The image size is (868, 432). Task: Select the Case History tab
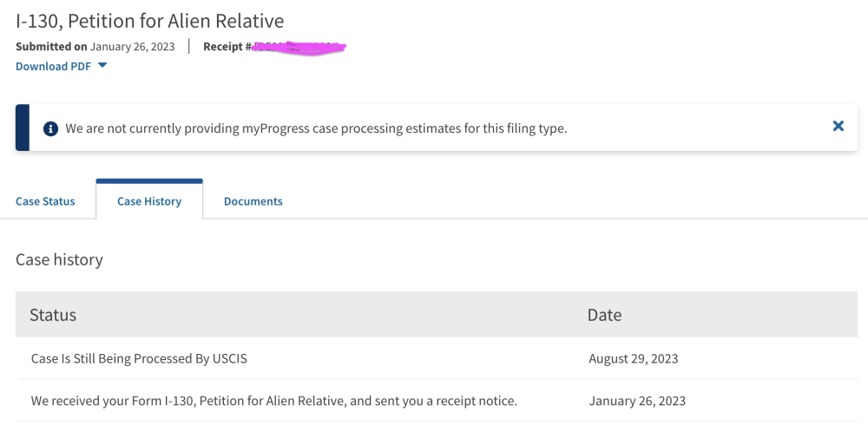click(x=149, y=201)
